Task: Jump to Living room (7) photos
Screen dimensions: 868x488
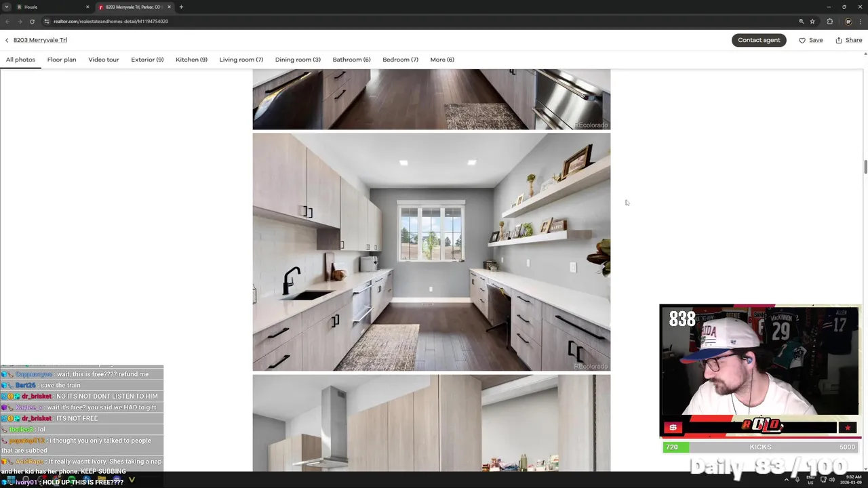Action: tap(241, 60)
